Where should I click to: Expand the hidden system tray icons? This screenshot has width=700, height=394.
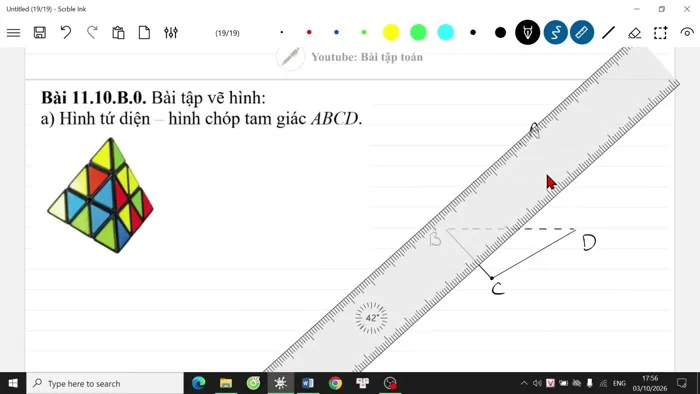(524, 383)
